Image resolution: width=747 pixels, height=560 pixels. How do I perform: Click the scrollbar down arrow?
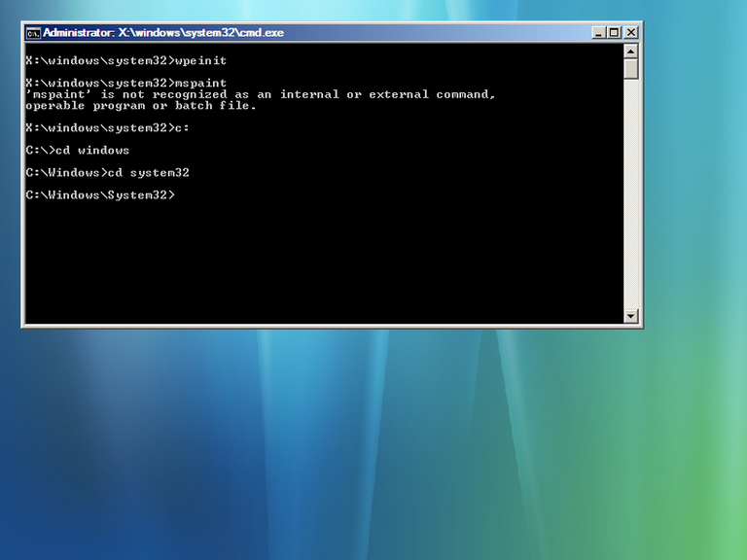click(x=630, y=316)
